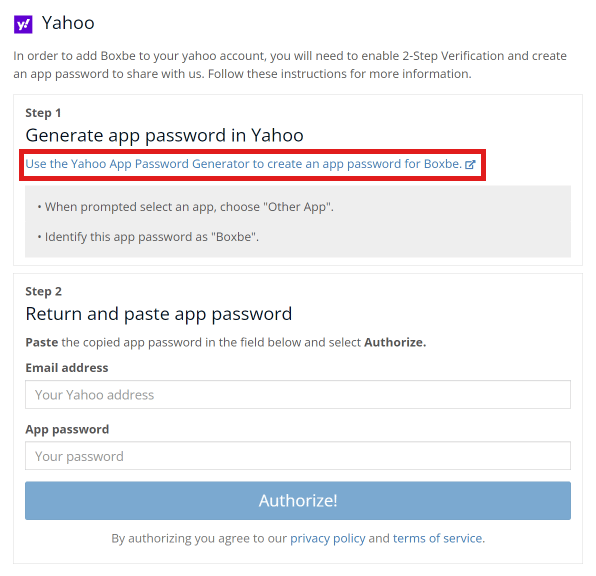
Task: Click the App password label
Action: pyautogui.click(x=67, y=429)
